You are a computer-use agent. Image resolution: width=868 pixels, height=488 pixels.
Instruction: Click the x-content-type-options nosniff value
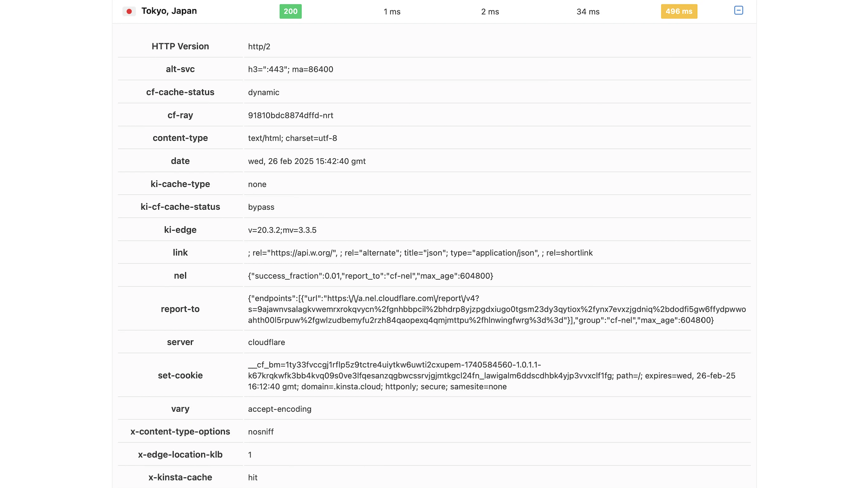tap(260, 432)
